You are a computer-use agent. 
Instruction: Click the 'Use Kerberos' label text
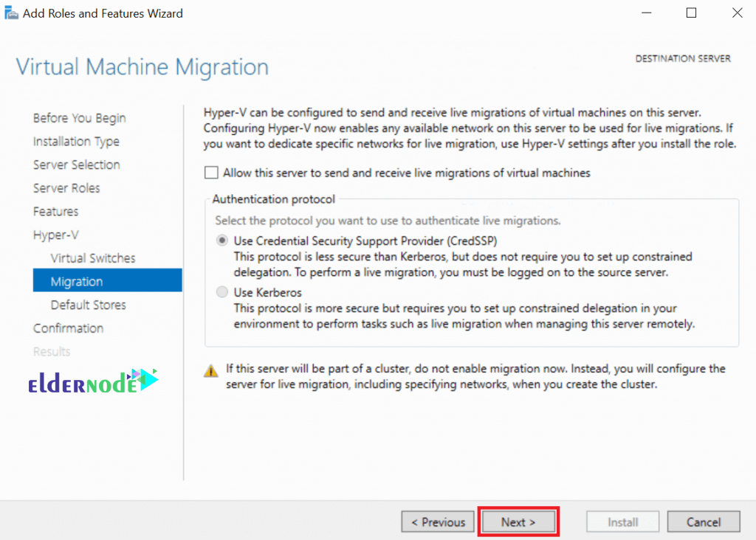(x=267, y=292)
